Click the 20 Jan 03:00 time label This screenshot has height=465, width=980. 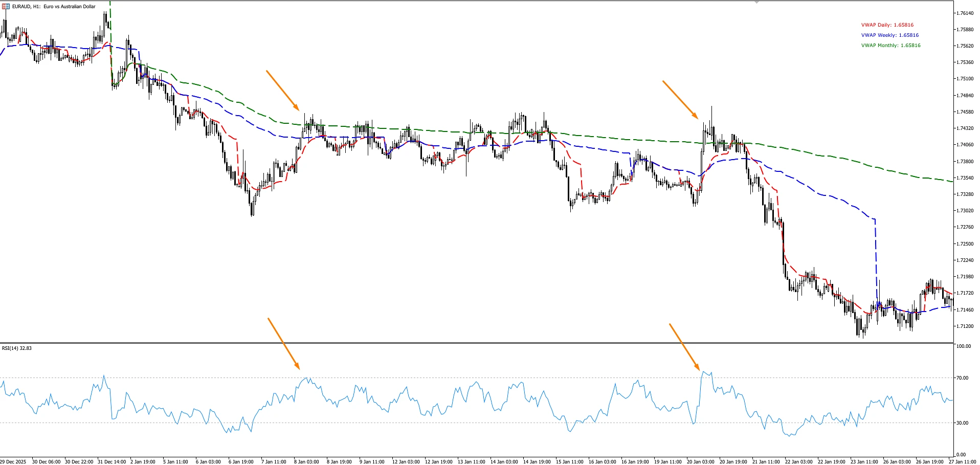(x=700, y=462)
